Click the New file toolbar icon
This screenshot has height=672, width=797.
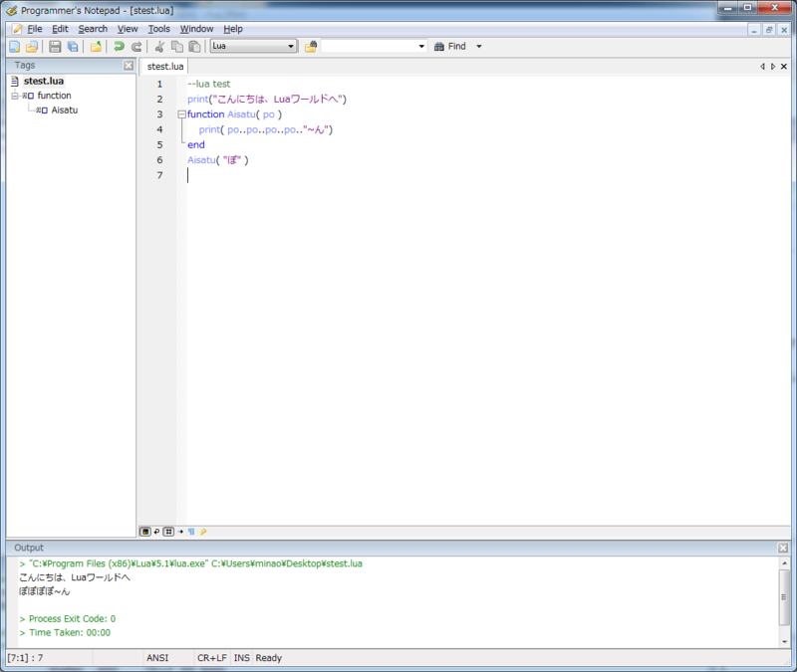pos(15,47)
